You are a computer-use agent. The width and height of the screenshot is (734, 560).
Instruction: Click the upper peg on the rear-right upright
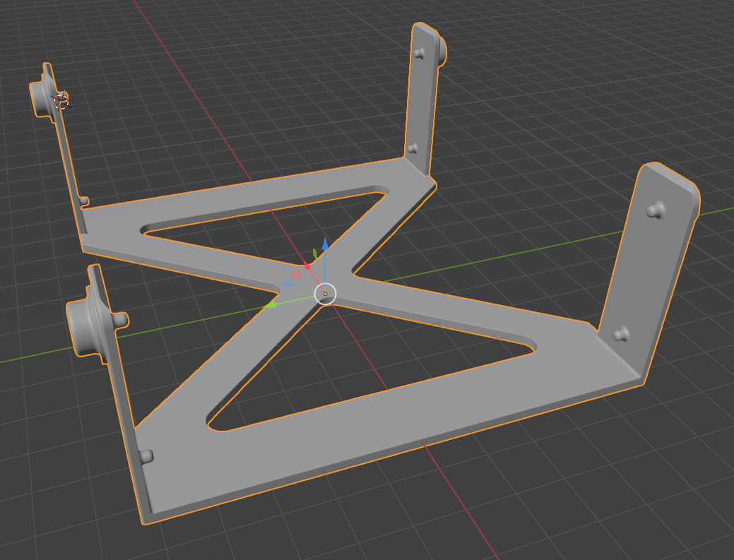coord(420,53)
